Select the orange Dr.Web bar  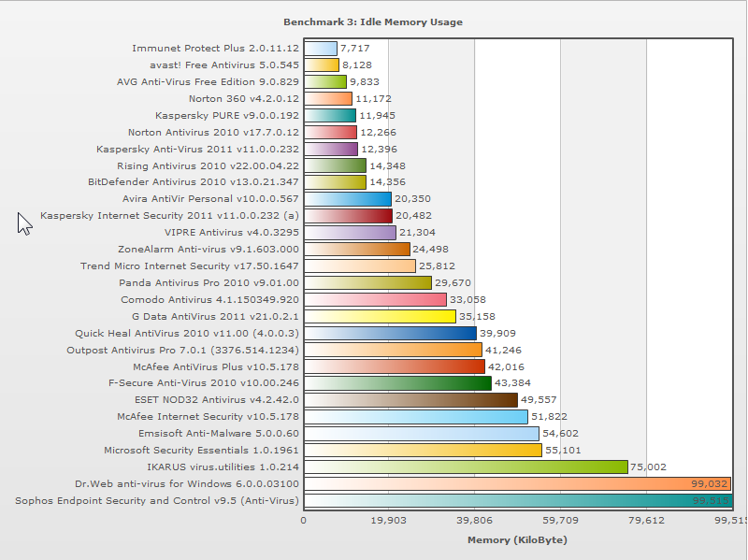[518, 483]
